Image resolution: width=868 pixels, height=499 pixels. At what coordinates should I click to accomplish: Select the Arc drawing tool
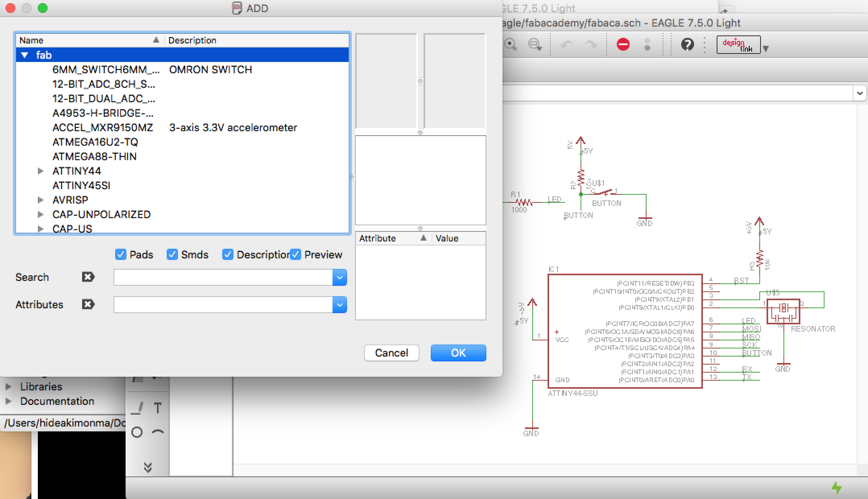pyautogui.click(x=158, y=432)
